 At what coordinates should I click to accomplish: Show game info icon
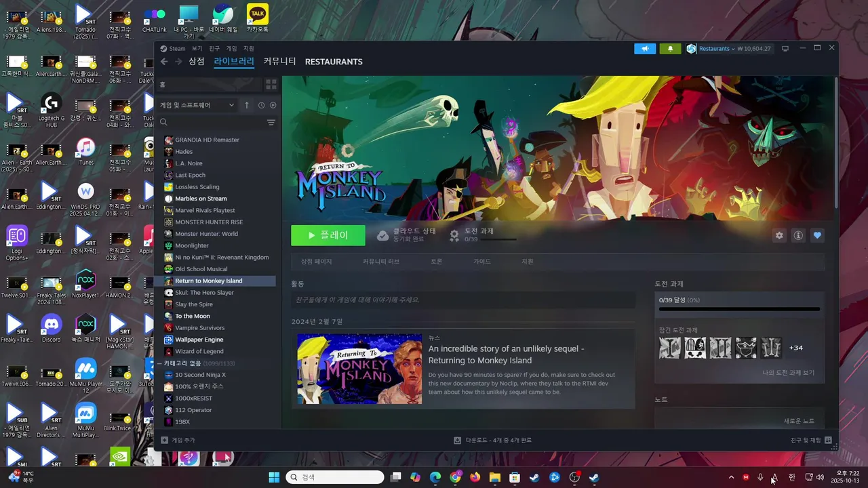(x=798, y=235)
